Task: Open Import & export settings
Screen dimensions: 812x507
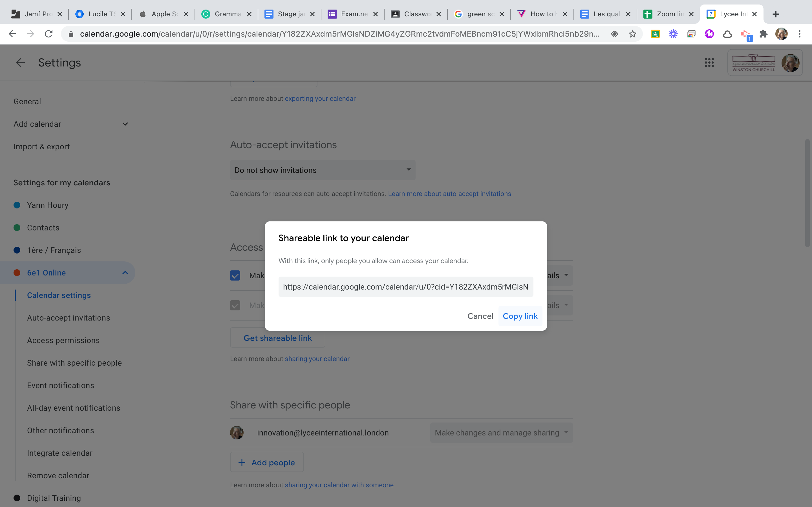Action: coord(42,146)
